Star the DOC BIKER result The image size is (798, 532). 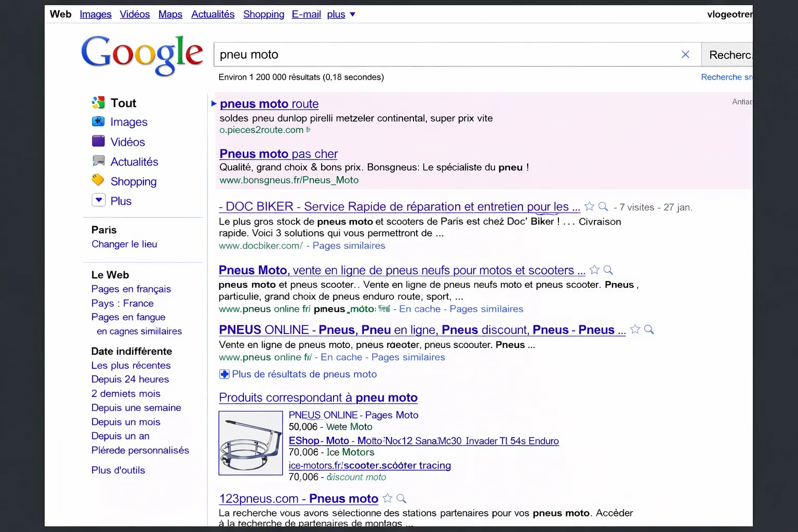[589, 206]
